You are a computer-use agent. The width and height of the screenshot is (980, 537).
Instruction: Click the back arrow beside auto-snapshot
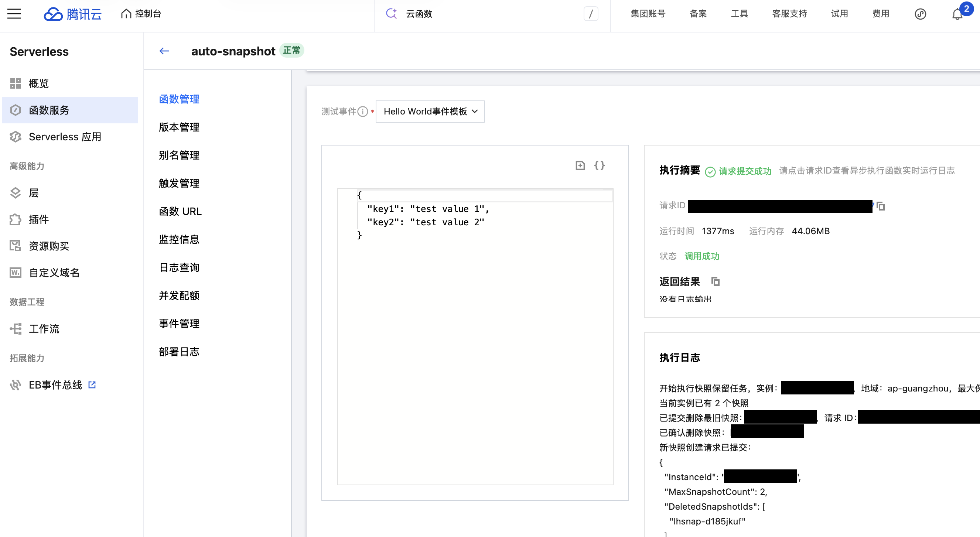[164, 51]
